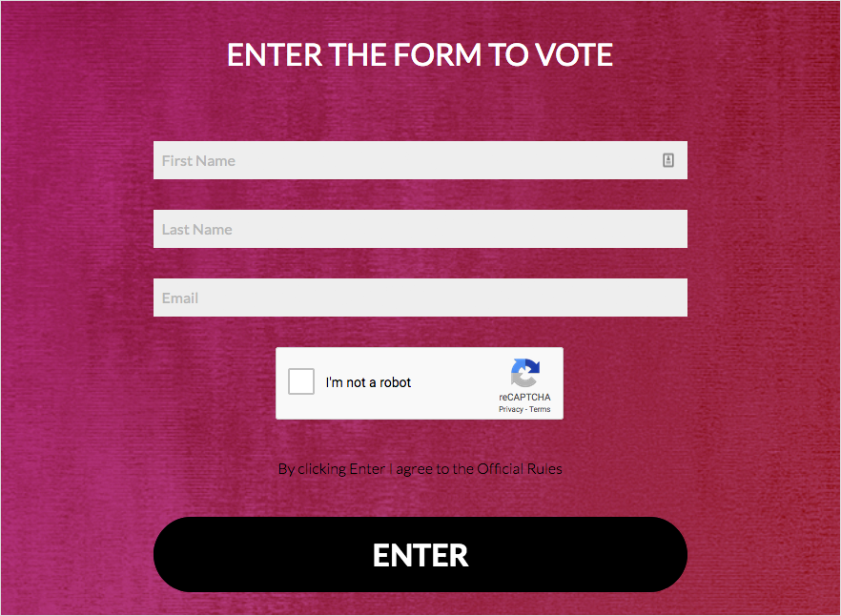This screenshot has width=841, height=616.
Task: Click the "Email" placeholder text
Action: point(180,298)
